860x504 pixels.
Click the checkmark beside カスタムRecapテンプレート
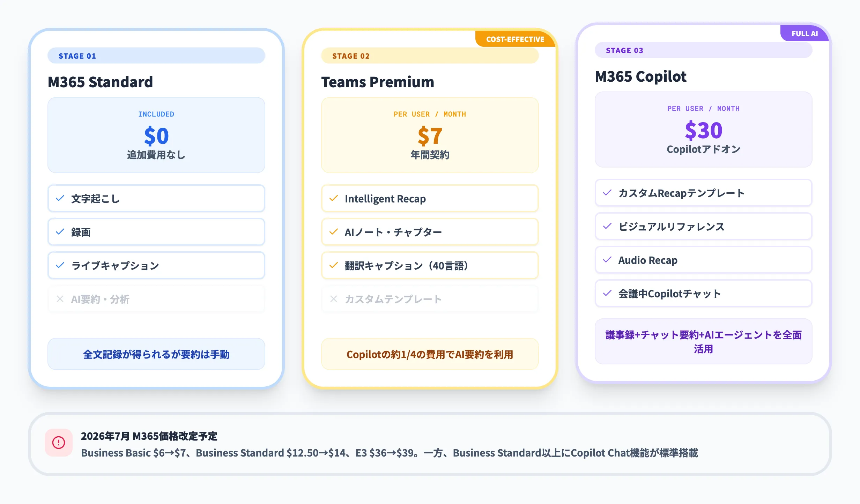[x=607, y=193]
